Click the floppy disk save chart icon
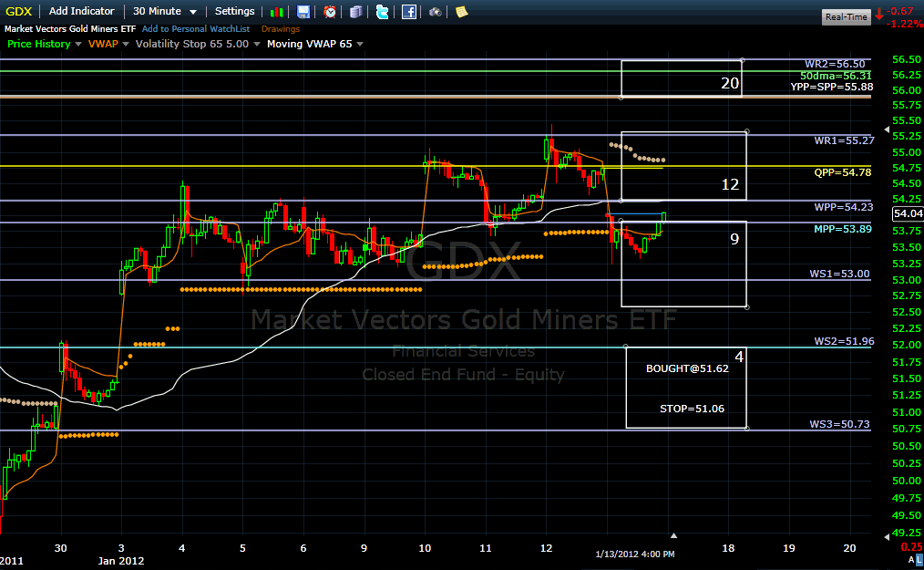The image size is (924, 570). click(303, 12)
